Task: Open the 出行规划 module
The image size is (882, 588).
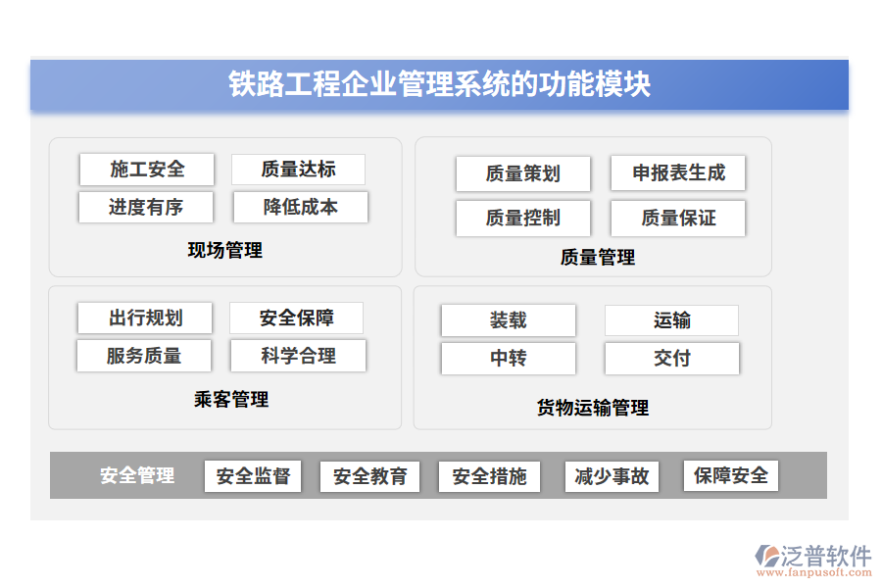Action: pos(145,317)
